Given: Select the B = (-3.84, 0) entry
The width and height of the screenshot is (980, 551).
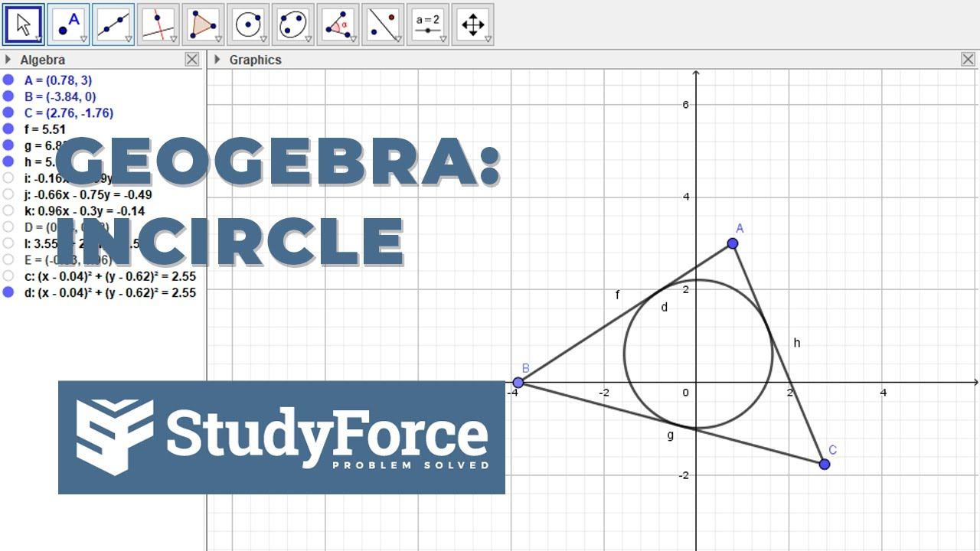Looking at the screenshot, I should [60, 96].
